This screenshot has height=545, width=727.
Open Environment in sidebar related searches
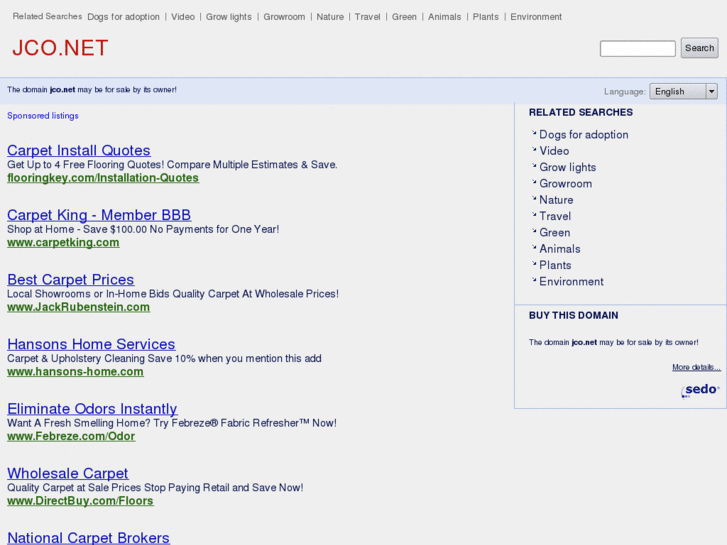[x=571, y=282]
